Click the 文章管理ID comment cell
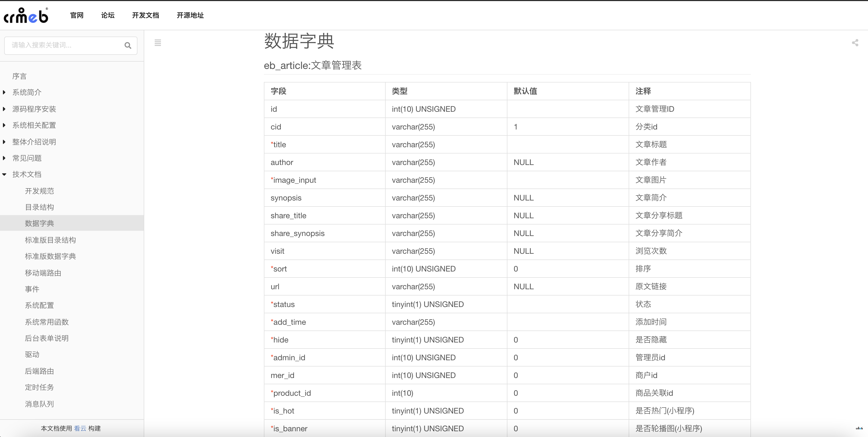The width and height of the screenshot is (868, 437). click(x=690, y=109)
